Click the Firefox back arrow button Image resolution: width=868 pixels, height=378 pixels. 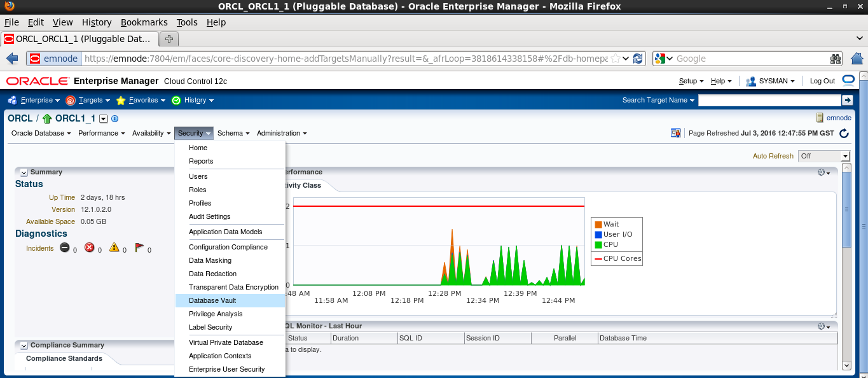pos(12,59)
